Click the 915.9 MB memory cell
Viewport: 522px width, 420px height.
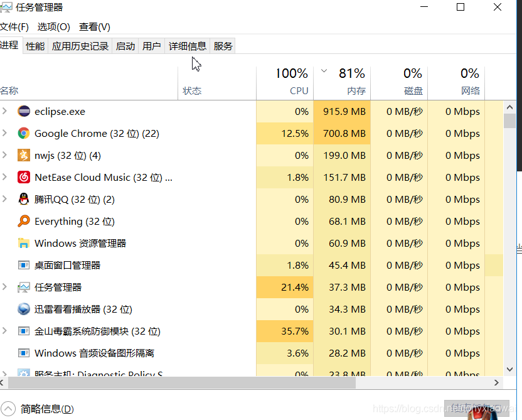[x=342, y=111]
